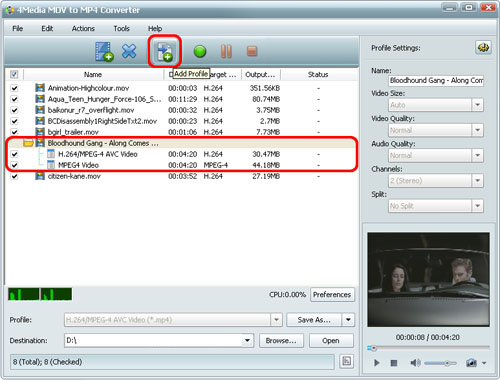The image size is (500, 380).
Task: Click the orange Pause toolbar icon
Action: [226, 52]
